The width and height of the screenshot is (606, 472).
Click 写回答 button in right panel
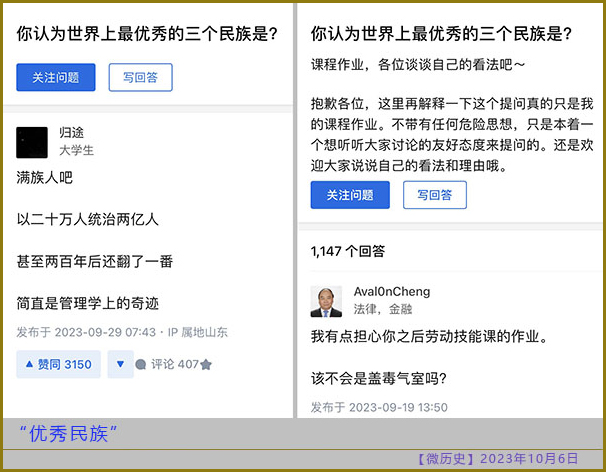(x=435, y=195)
